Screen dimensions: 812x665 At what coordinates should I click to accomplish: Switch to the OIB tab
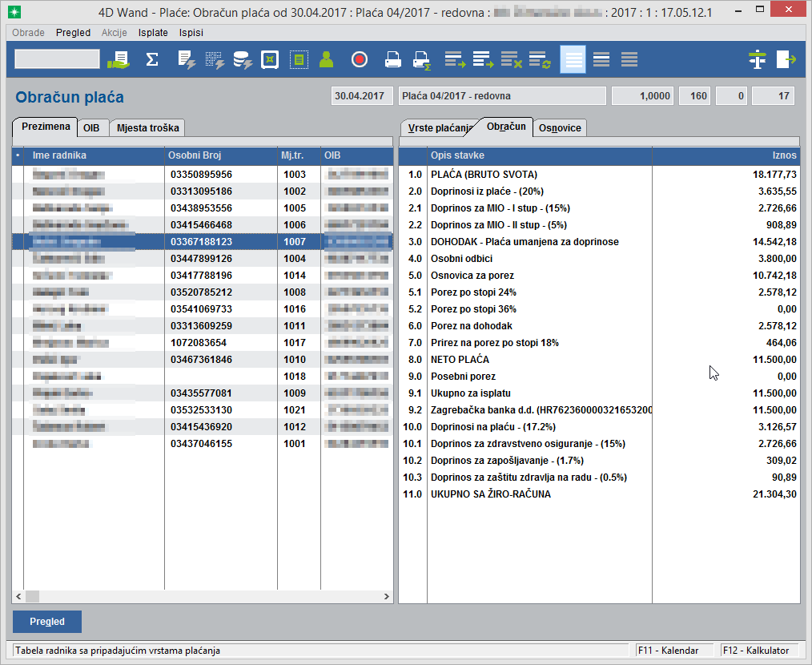(x=91, y=128)
